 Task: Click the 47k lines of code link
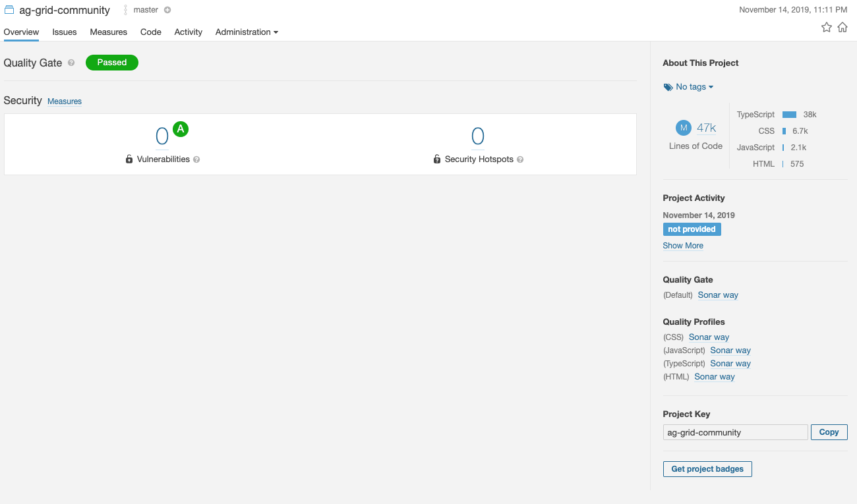coord(707,128)
